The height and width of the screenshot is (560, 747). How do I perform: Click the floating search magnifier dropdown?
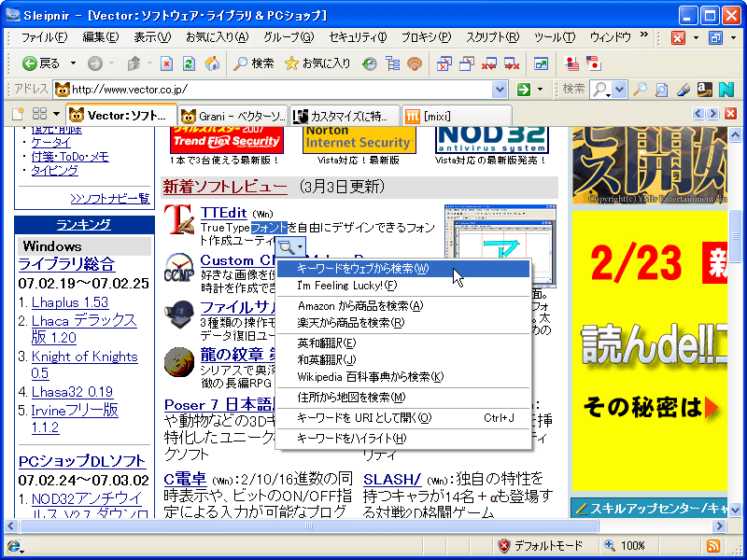click(x=290, y=247)
